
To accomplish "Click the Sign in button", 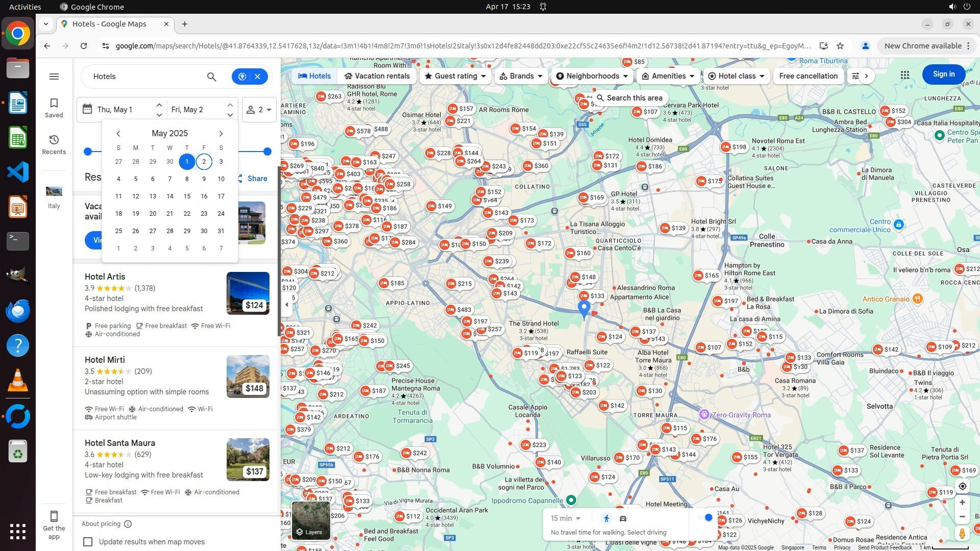I will [x=943, y=74].
